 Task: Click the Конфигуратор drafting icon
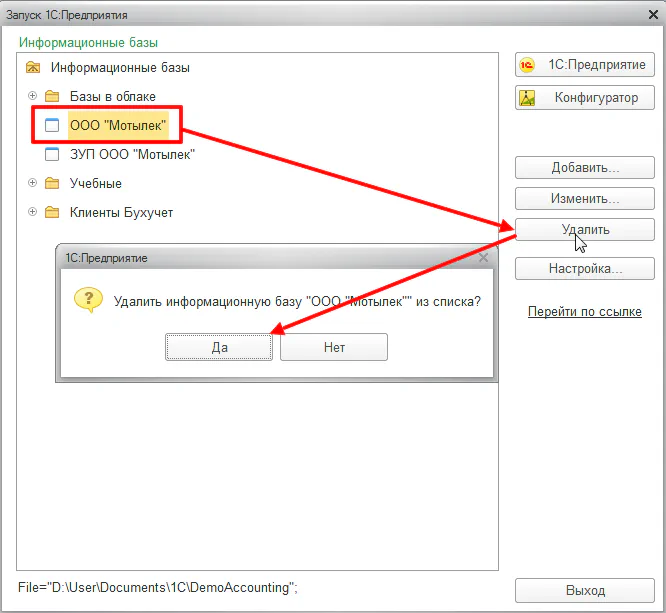pyautogui.click(x=529, y=98)
